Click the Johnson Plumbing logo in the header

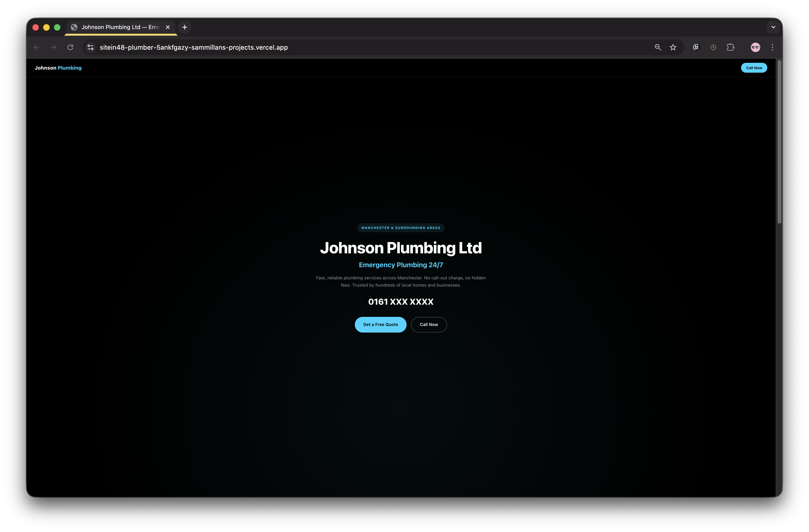[58, 68]
